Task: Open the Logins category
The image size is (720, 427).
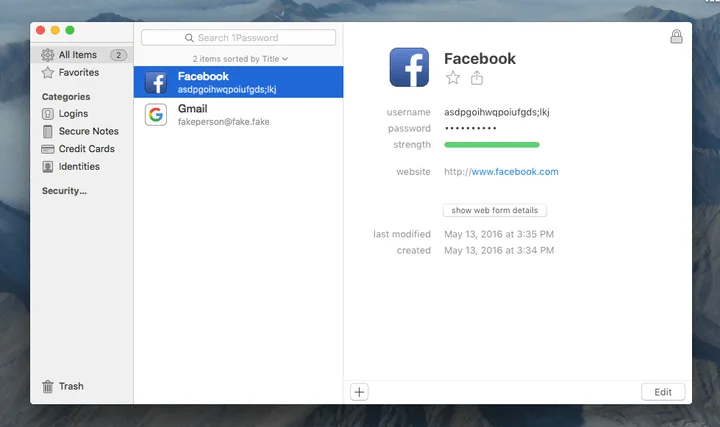Action: 73,113
